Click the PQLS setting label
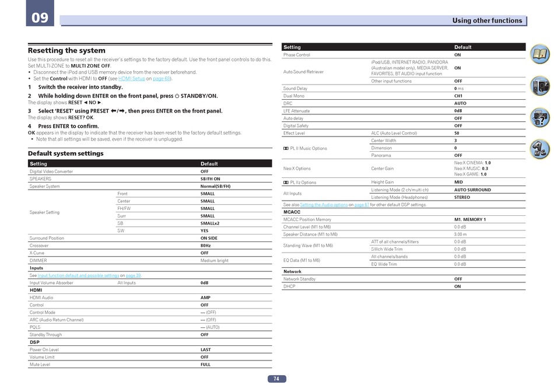 35,327
